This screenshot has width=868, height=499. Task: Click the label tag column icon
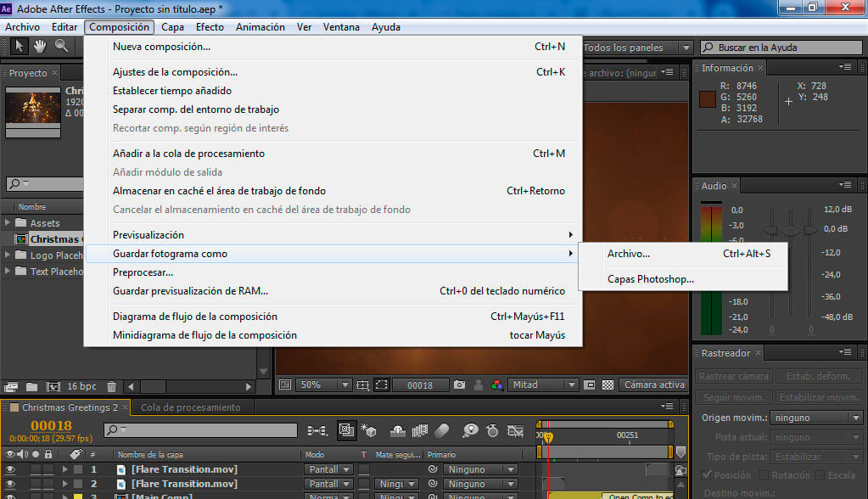click(x=76, y=454)
